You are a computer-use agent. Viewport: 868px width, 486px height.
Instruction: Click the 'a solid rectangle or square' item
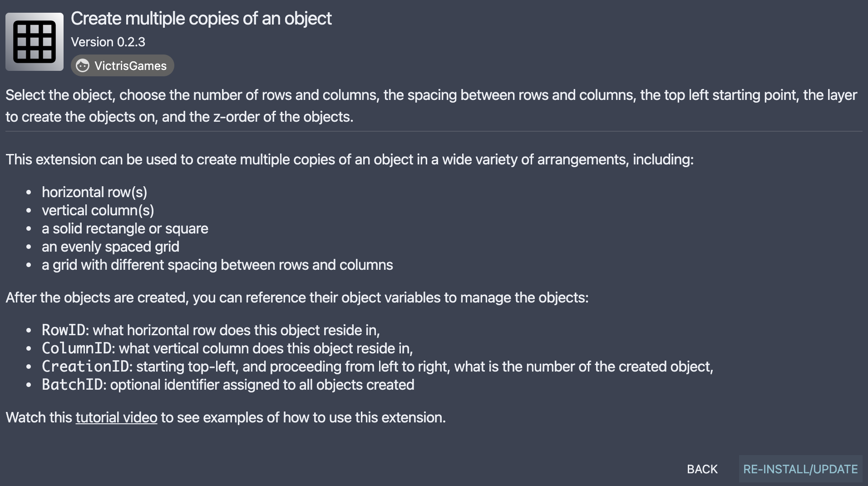click(x=125, y=228)
